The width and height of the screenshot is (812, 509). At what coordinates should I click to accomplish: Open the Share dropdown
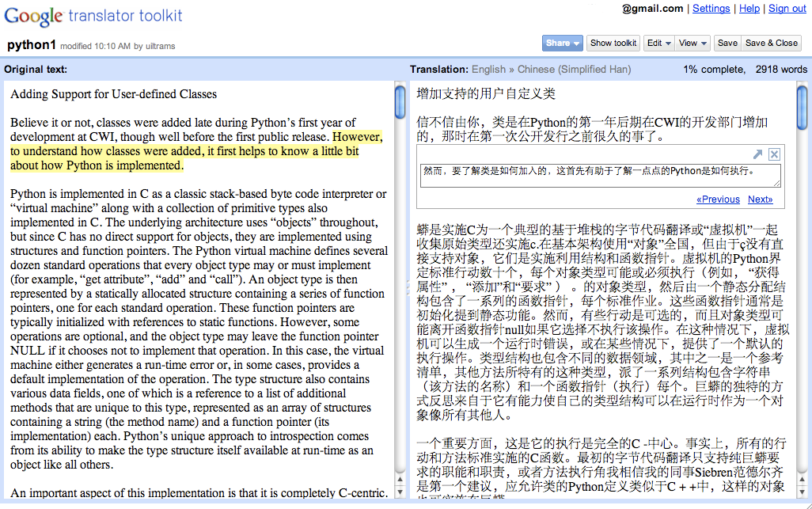[x=563, y=43]
